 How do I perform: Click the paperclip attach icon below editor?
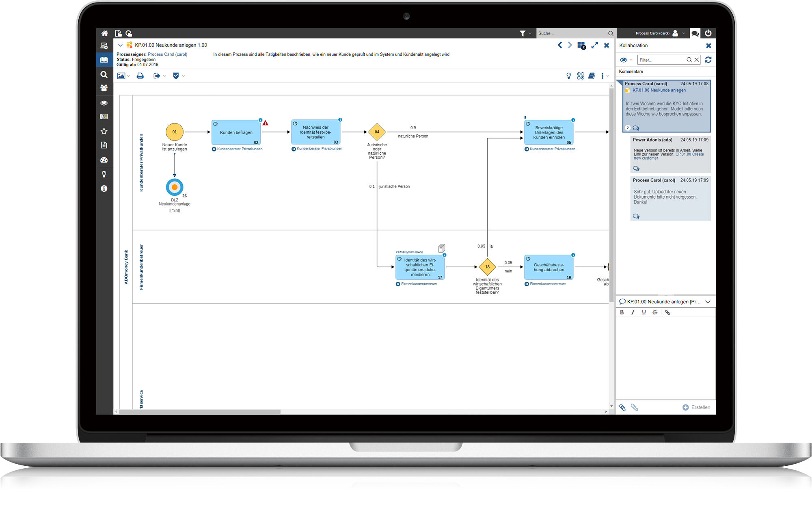coord(622,407)
